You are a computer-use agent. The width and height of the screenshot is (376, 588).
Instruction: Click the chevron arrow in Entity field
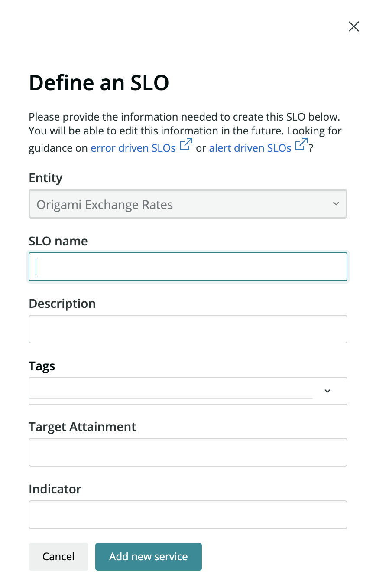coord(336,204)
